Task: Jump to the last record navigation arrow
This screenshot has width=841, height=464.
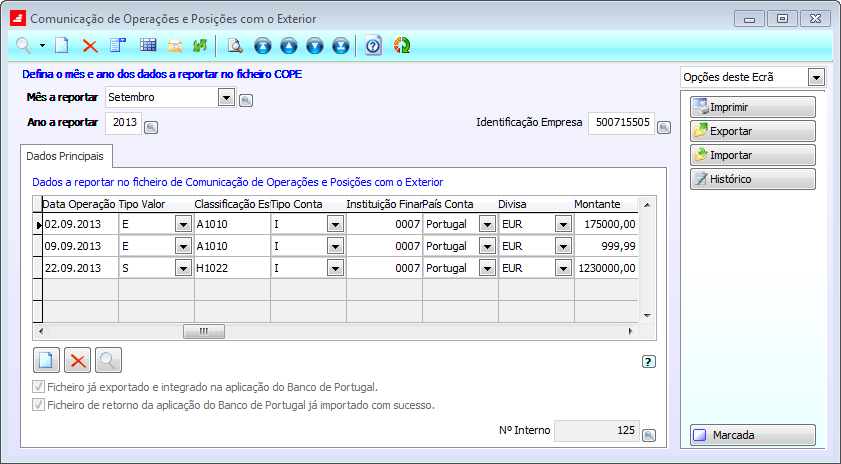Action: [341, 45]
